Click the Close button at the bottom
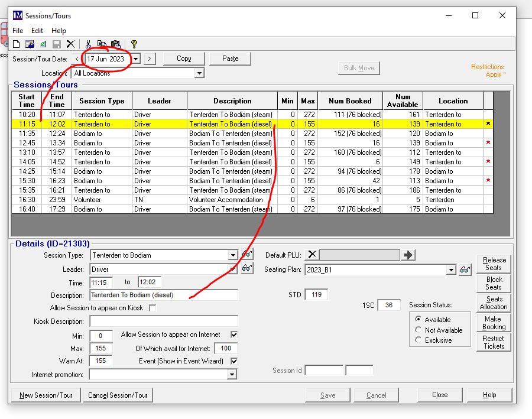The image size is (532, 419). point(440,395)
